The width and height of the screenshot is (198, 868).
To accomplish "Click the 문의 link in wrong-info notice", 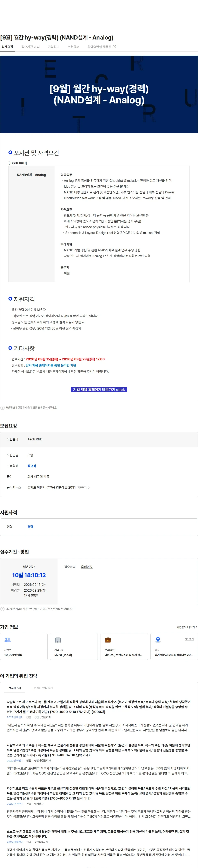I will 45,408.
